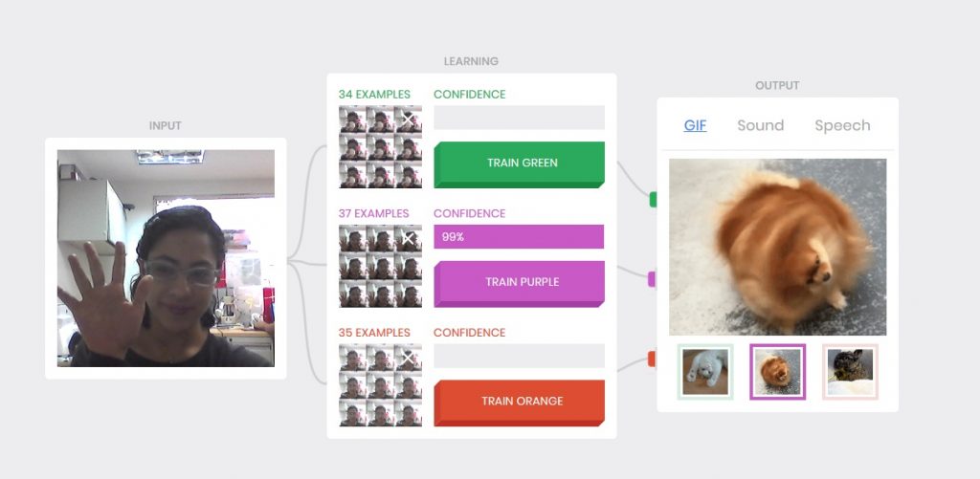Image resolution: width=980 pixels, height=479 pixels.
Task: Click the empty green confidence bar
Action: (x=519, y=118)
